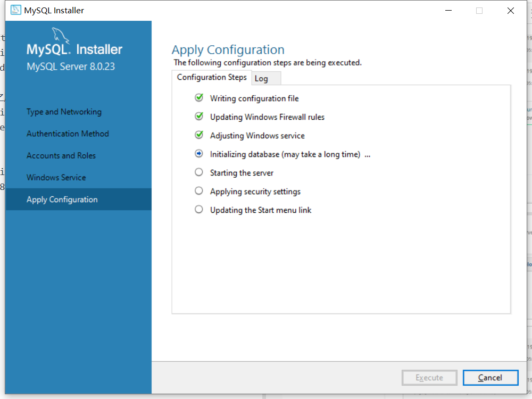
Task: Click the 'MySQL Installer' window title text
Action: coord(54,11)
